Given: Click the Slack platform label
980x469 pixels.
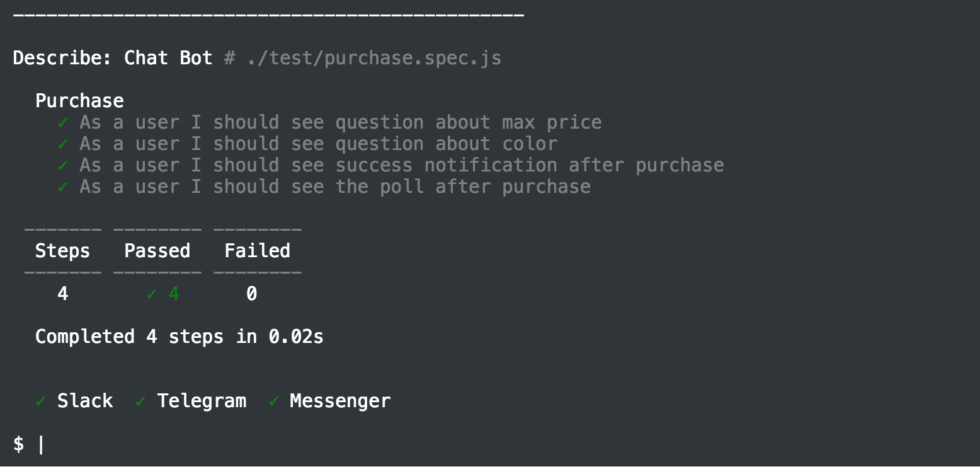Looking at the screenshot, I should (x=85, y=401).
